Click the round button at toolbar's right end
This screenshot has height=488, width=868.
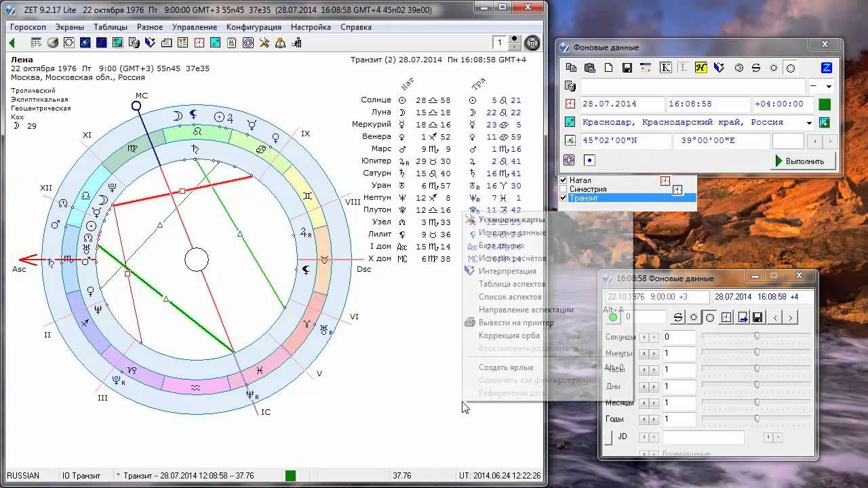pos(533,43)
